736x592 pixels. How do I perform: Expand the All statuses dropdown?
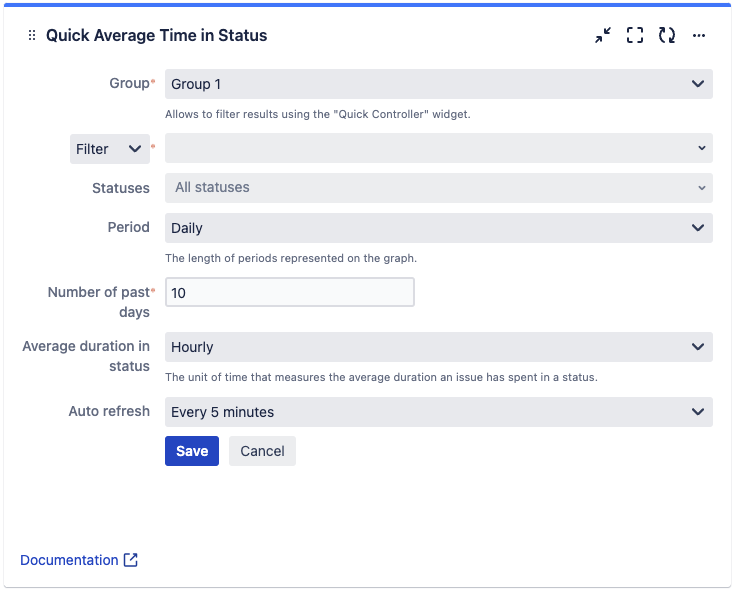[438, 187]
